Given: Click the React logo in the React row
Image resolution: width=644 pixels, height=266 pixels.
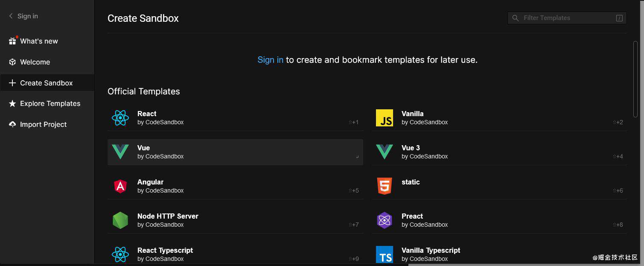Looking at the screenshot, I should [x=120, y=118].
